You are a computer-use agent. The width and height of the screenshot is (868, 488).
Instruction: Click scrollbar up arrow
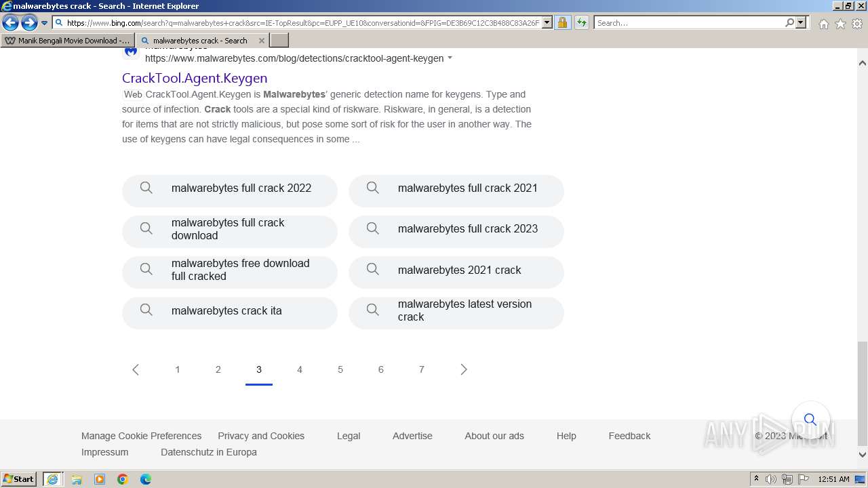coord(863,63)
